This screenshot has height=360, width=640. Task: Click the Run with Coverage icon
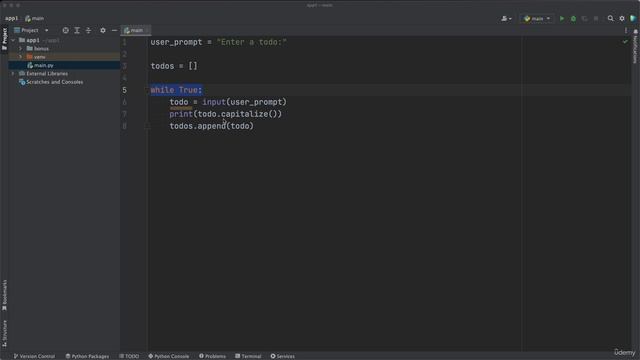pyautogui.click(x=584, y=18)
